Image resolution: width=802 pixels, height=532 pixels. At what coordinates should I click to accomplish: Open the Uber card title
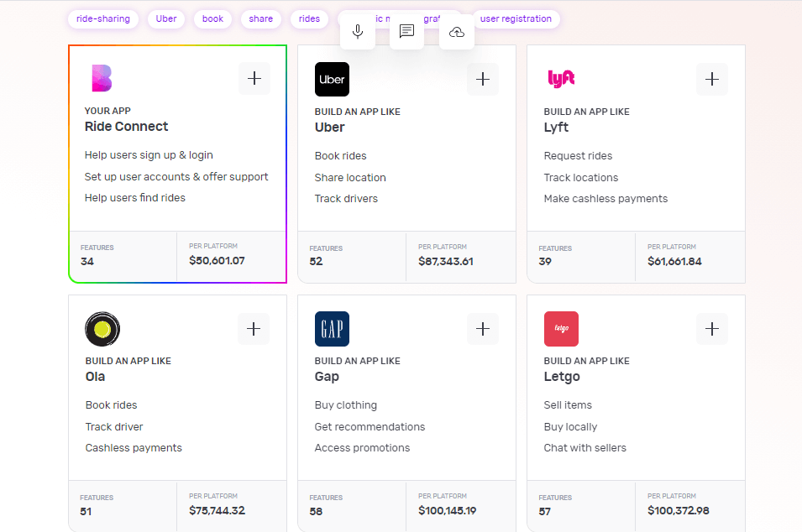[x=330, y=128]
